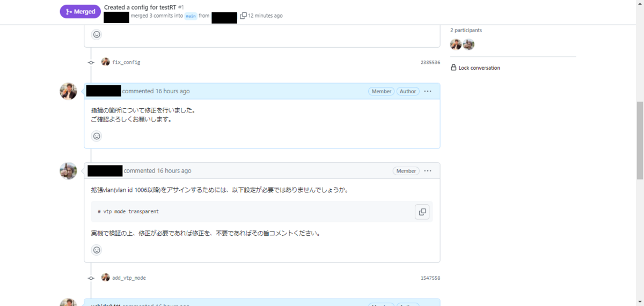Click the 12 minutes ago merge time
This screenshot has width=644, height=306.
(x=265, y=16)
